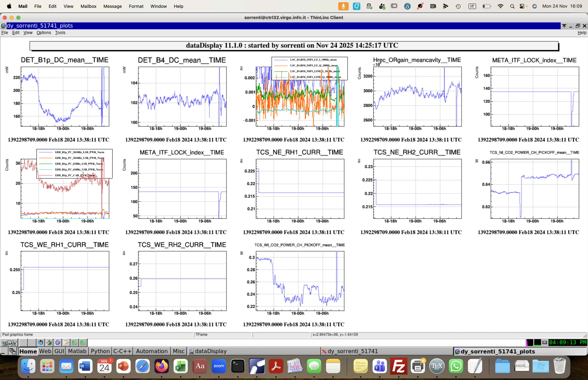This screenshot has height=380, width=588.
Task: Open the Tools menu in dataDisplay
Action: pyautogui.click(x=60, y=32)
